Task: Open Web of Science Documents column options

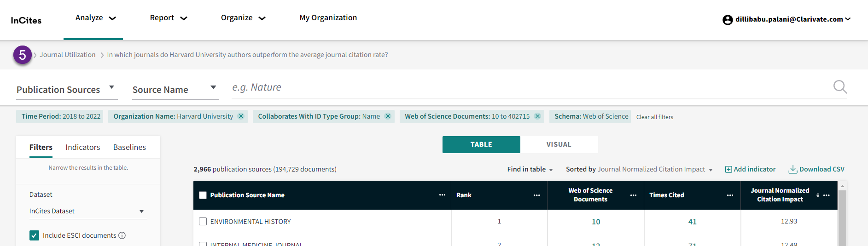Action: tap(633, 195)
